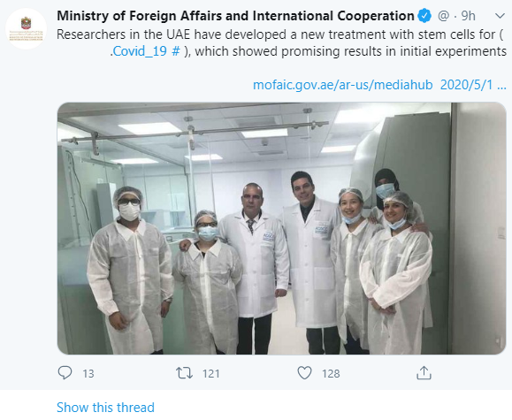512x420 pixels.
Task: Click the reply count 13
Action: (88, 373)
